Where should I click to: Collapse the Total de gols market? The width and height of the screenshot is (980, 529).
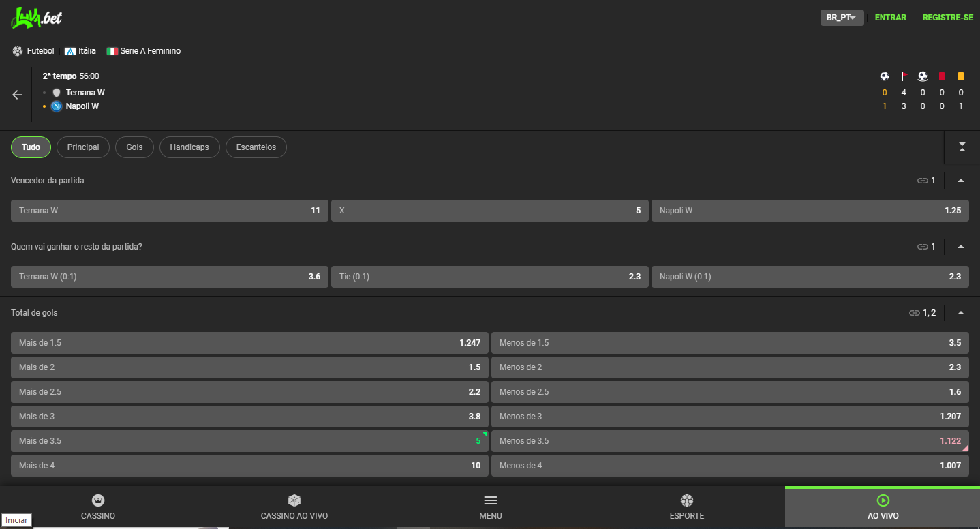pos(961,313)
